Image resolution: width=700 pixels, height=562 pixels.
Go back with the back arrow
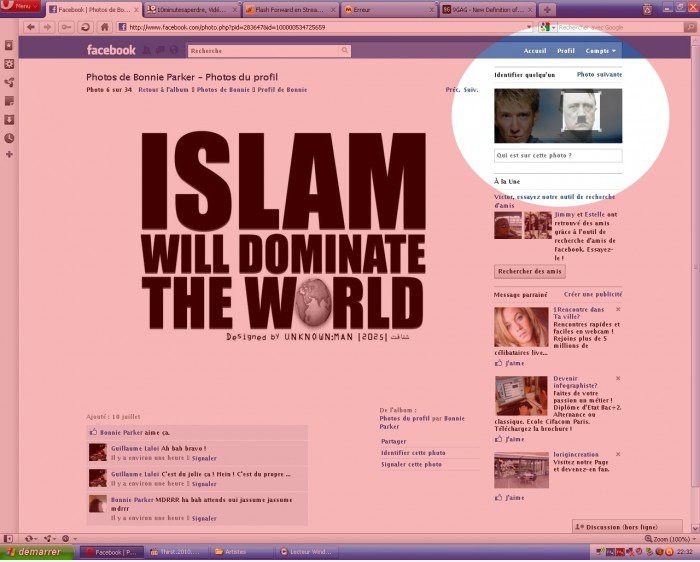(30, 27)
